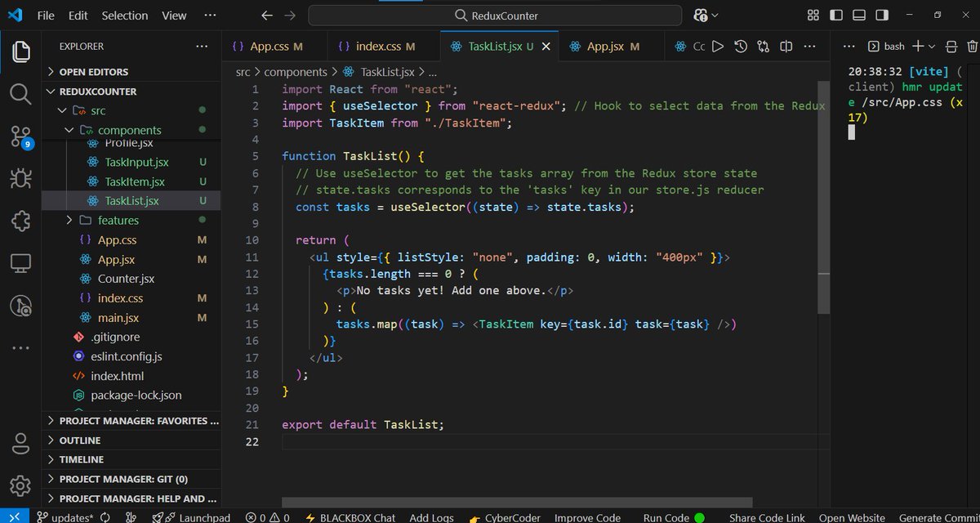The width and height of the screenshot is (980, 523).
Task: Open the Search view in activity bar
Action: click(x=20, y=93)
